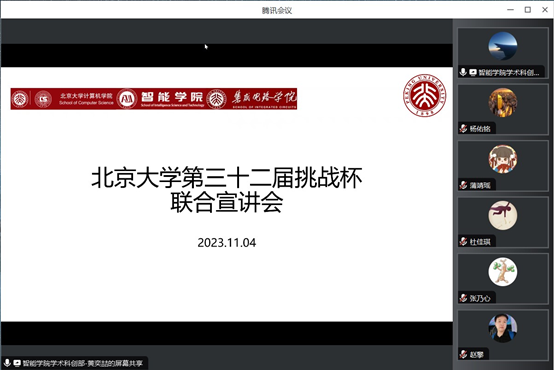Viewport: 554px width, 370px height.
Task: Click the 腾讯会议 window title
Action: 277,11
